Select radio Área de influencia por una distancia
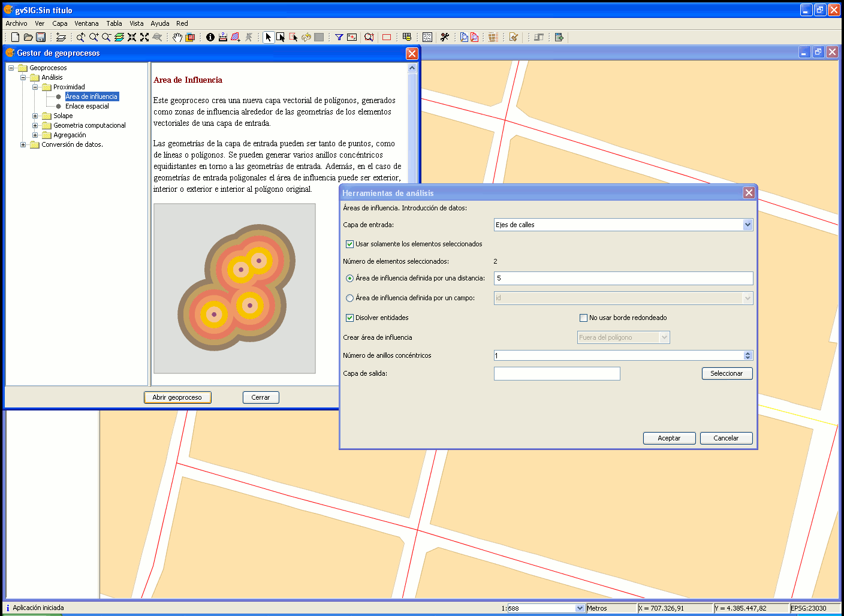Image resolution: width=844 pixels, height=616 pixels. tap(349, 278)
